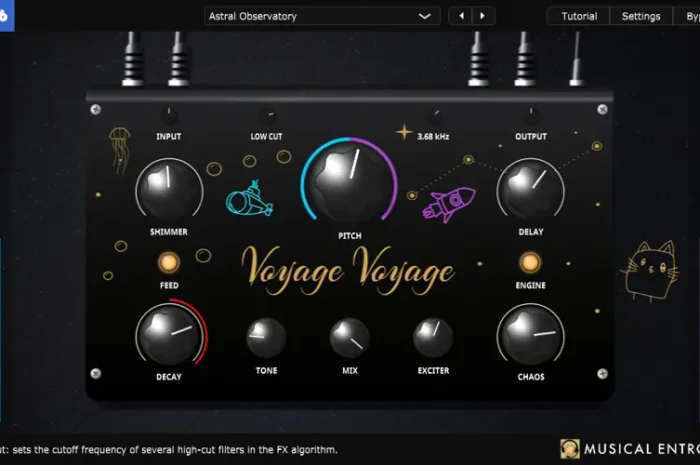Click the MIX label

[350, 370]
